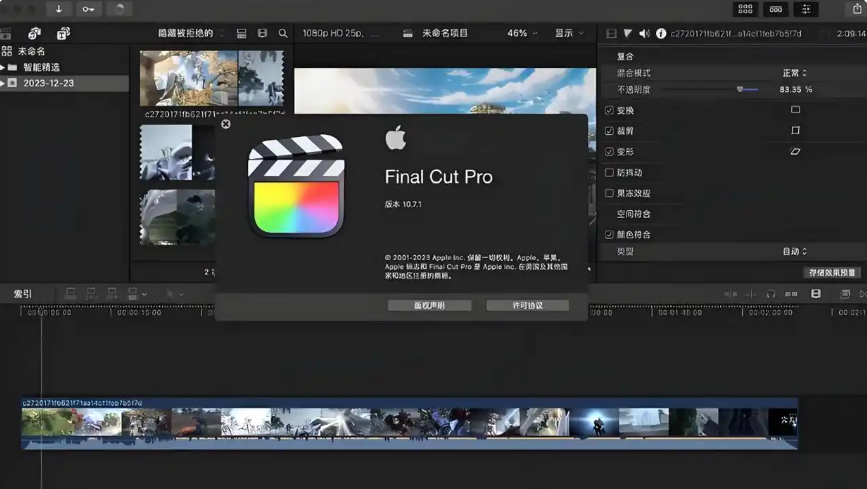Viewport: 867px width, 489px height.
Task: Enable the 防抖动 checkbox
Action: click(609, 172)
